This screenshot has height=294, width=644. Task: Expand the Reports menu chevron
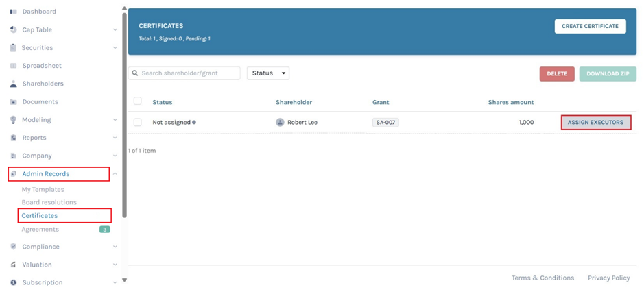(x=115, y=138)
